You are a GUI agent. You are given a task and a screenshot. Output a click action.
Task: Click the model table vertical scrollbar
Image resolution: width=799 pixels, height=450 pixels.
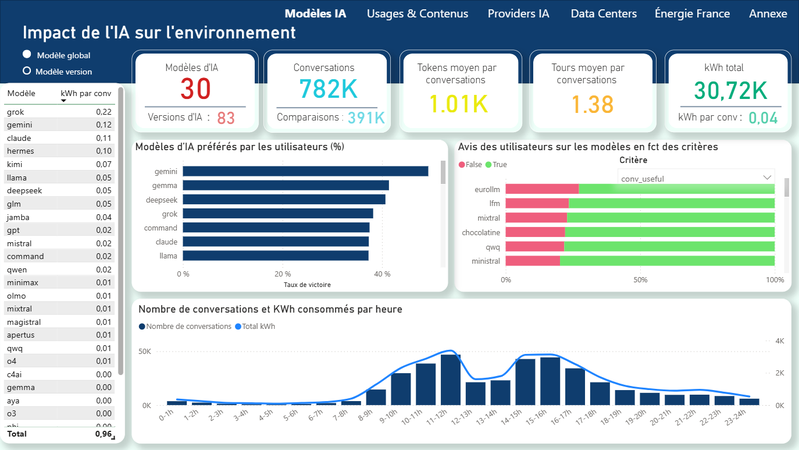(121, 230)
